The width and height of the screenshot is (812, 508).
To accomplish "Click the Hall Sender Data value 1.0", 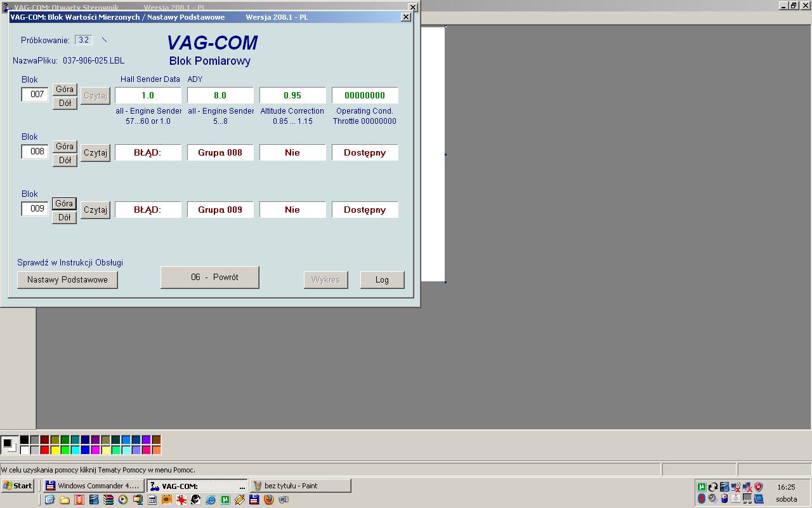I will [148, 95].
